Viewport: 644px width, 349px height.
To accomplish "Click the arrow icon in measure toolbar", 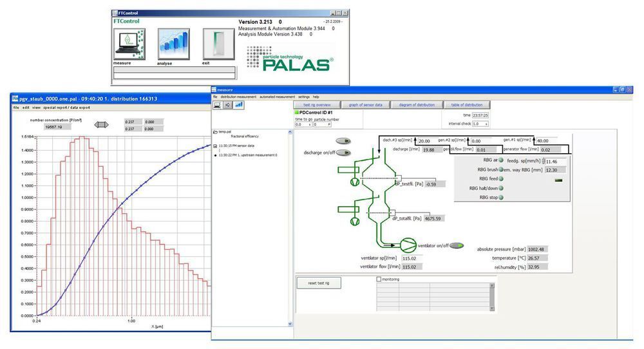I will click(228, 105).
